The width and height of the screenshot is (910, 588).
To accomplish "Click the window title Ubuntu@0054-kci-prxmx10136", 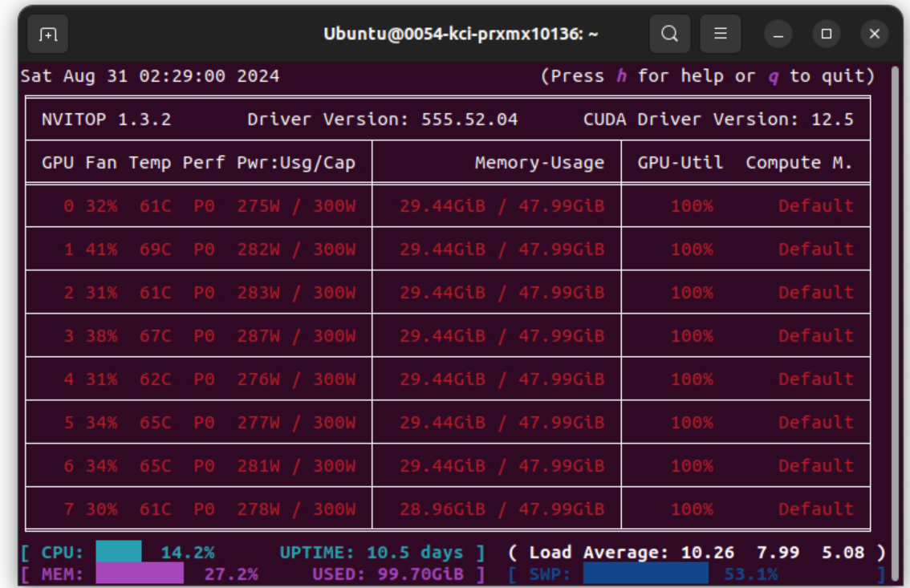I will (461, 34).
